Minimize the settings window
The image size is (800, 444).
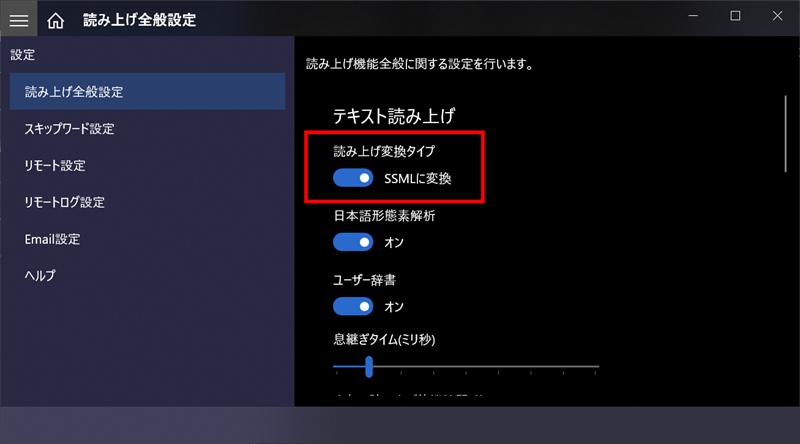click(x=691, y=16)
